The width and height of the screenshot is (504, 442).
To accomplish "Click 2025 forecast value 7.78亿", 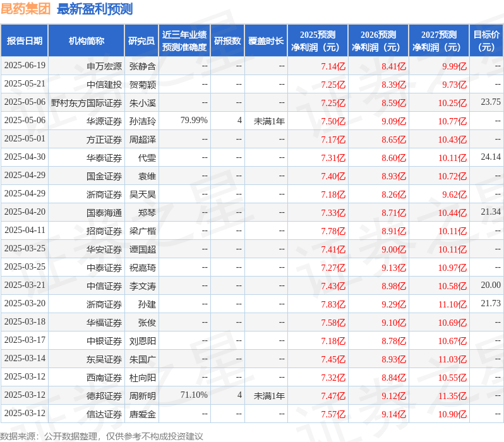I will pyautogui.click(x=333, y=231).
